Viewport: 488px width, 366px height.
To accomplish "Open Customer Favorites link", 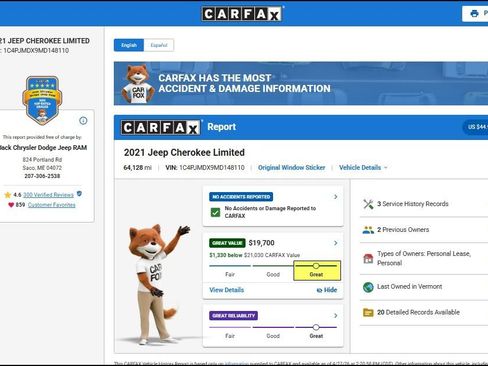I will pos(52,205).
